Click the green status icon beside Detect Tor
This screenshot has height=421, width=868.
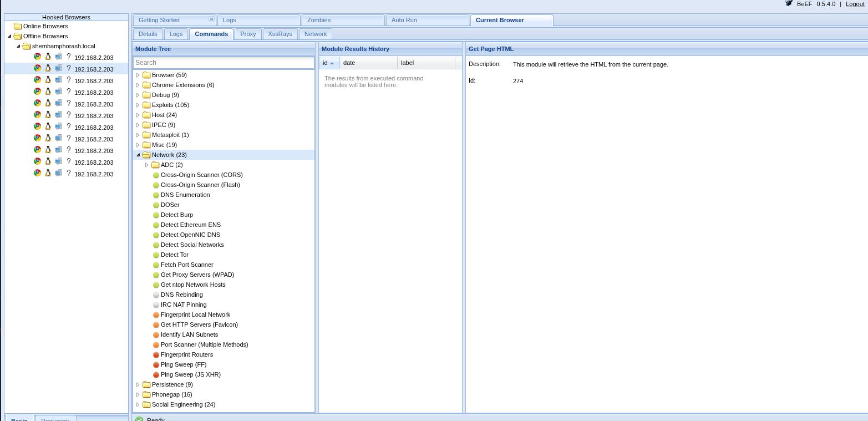(156, 255)
